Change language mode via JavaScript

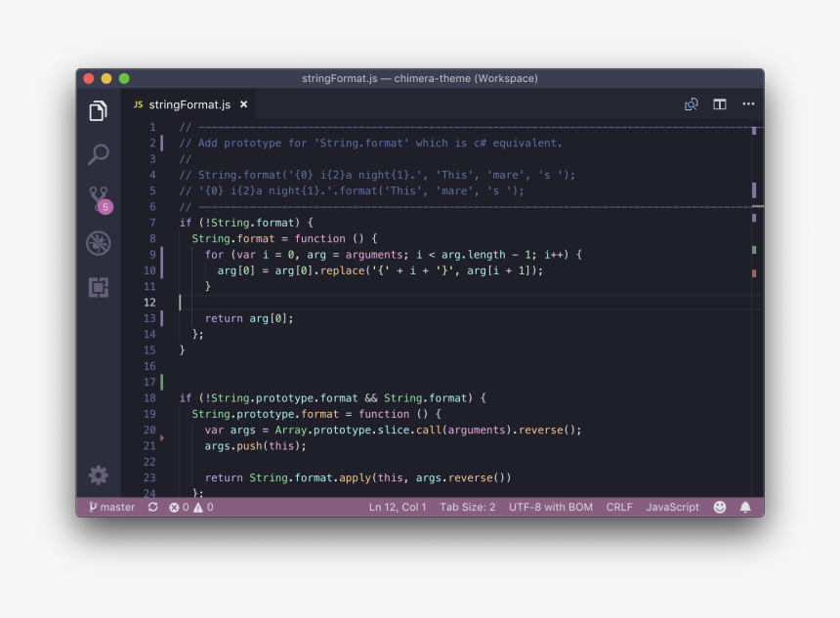point(672,507)
